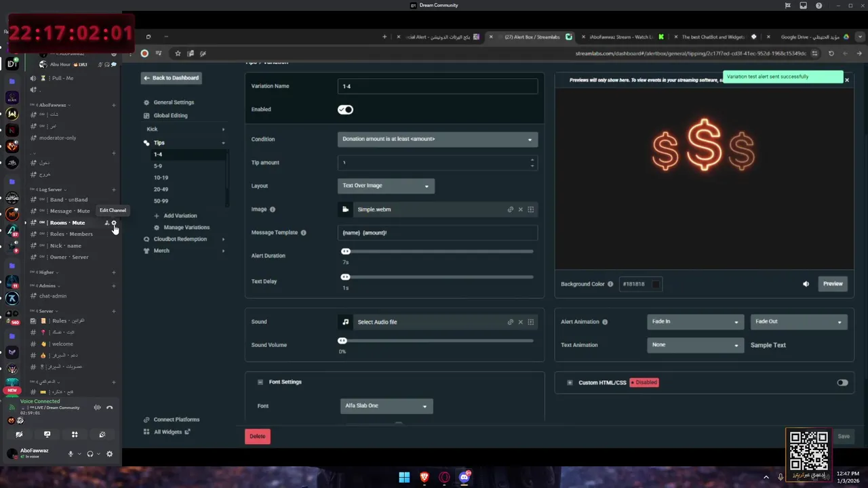The height and width of the screenshot is (488, 868).
Task: Select the 50-99 tip variation
Action: pos(161,201)
